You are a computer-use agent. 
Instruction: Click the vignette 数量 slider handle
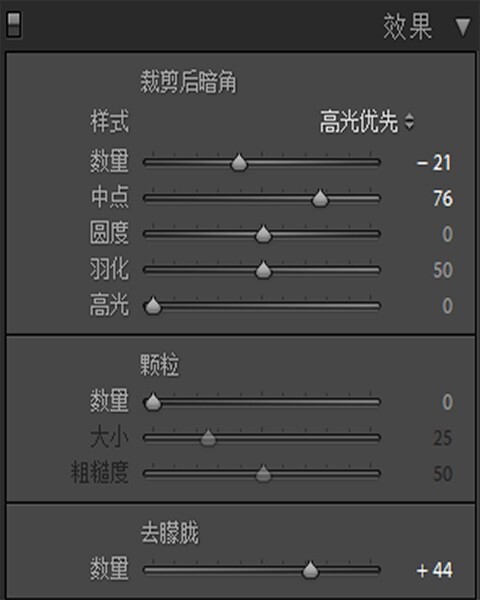pos(239,163)
